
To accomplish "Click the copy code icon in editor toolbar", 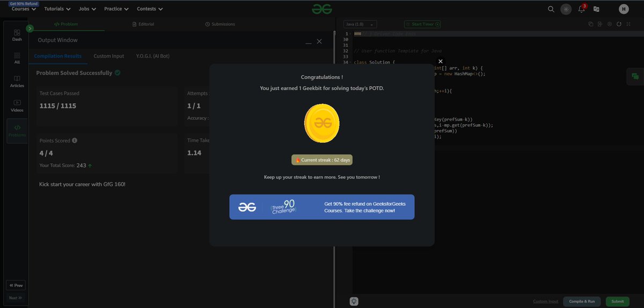I will click(591, 24).
